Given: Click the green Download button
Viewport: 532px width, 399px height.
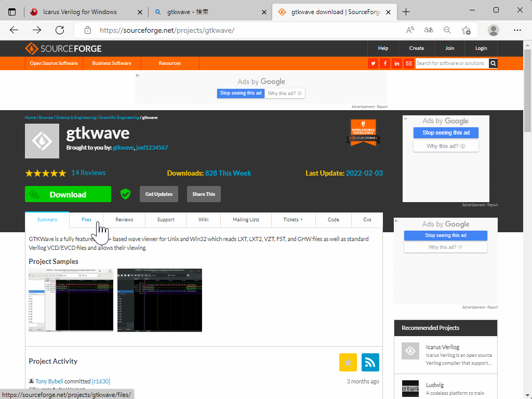Looking at the screenshot, I should (68, 194).
